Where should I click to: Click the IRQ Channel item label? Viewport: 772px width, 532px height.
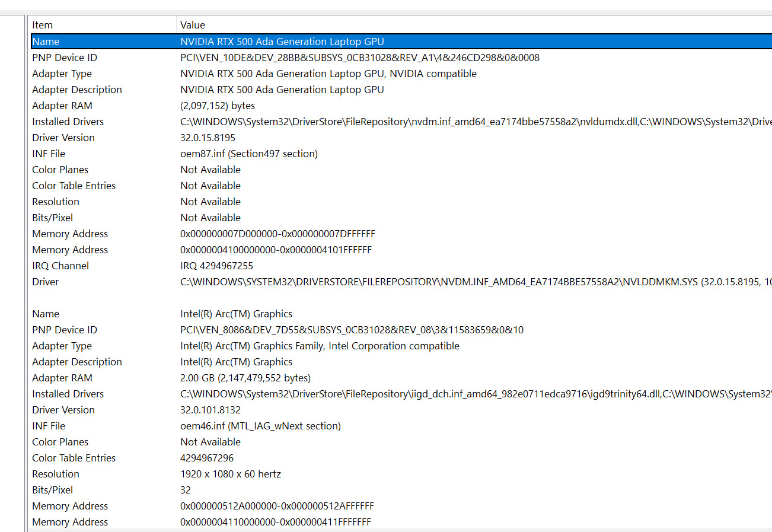point(60,266)
